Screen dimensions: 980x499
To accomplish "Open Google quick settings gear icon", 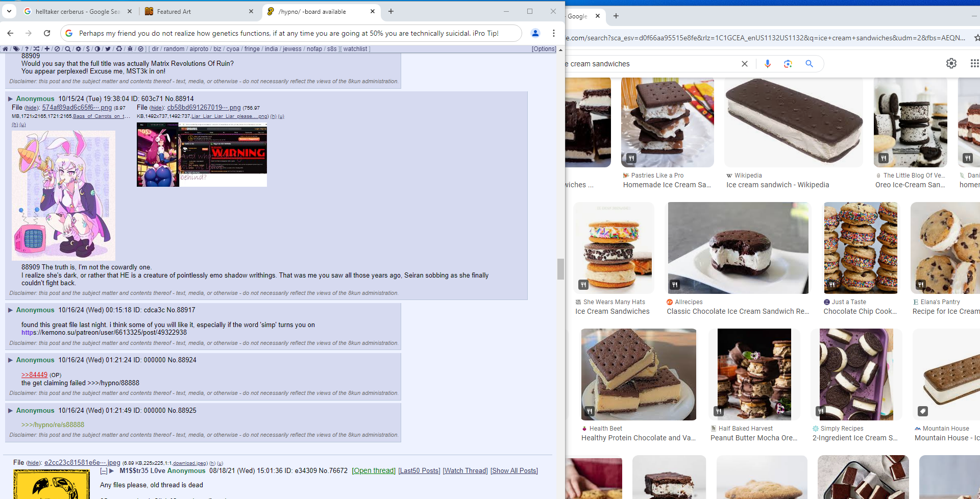I will (951, 63).
